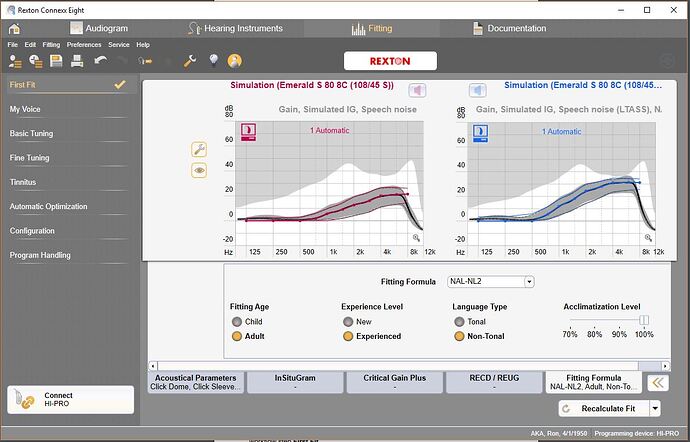Screen dimensions: 690x442
Task: Open the Fitting Formula NAL-NL2 dropdown
Action: pyautogui.click(x=491, y=282)
